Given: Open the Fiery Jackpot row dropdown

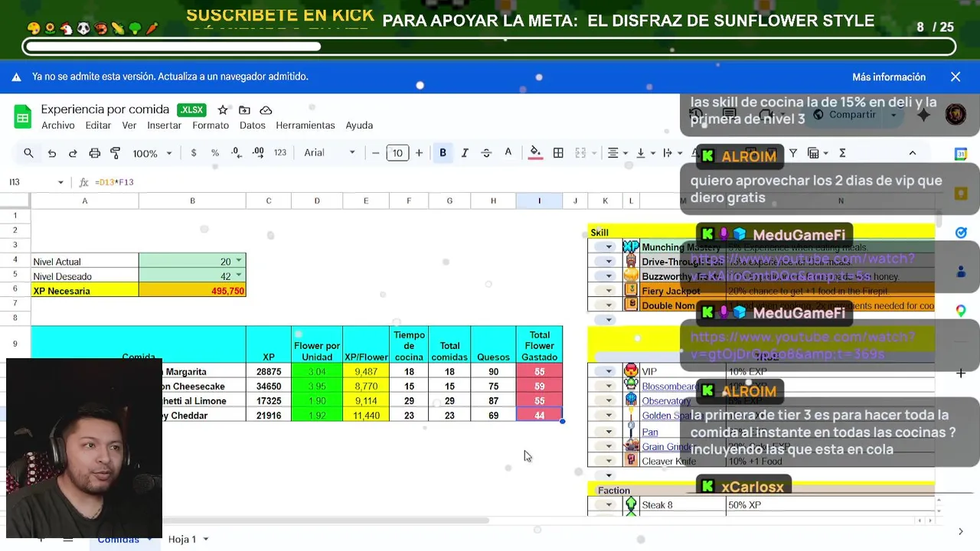Looking at the screenshot, I should [x=609, y=291].
